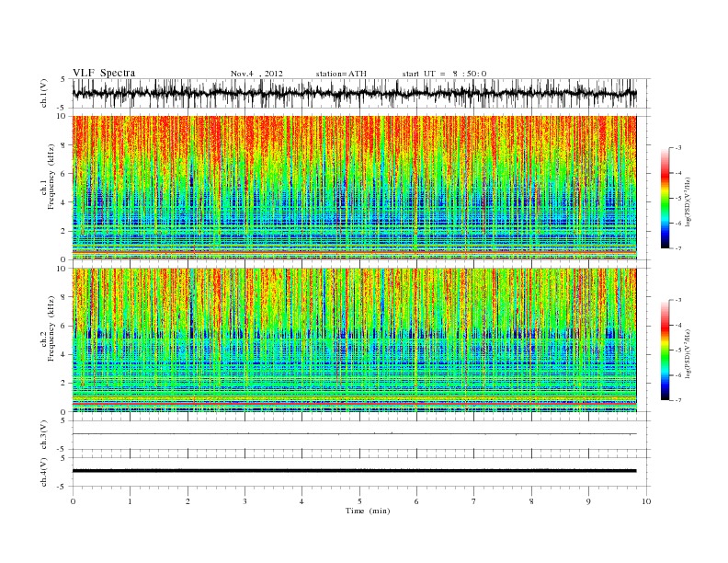Screen dimensions: 728x563
Task: Click the ch.1 voltage waveform trace
Action: tap(354, 93)
